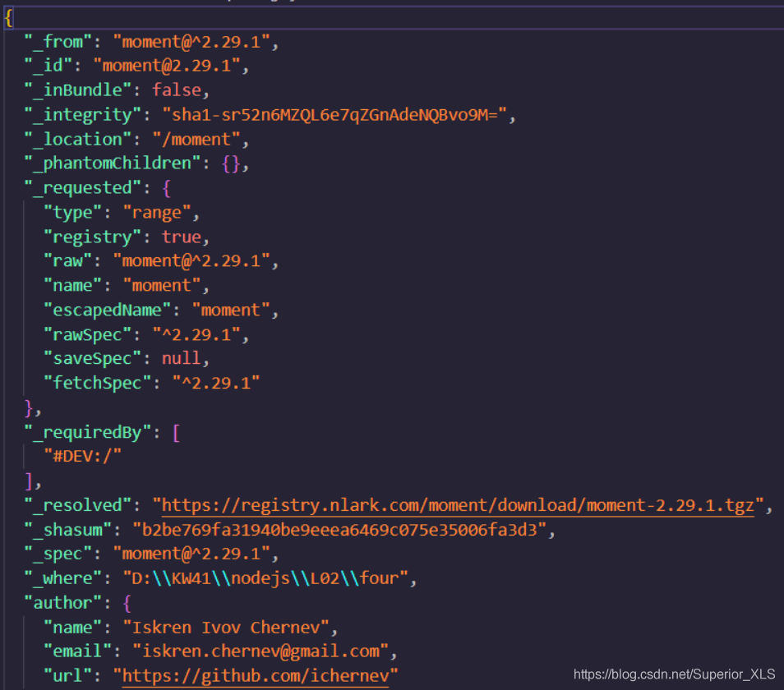Collapse the "author" object block
Screen dimensions: 784x690
[x=126, y=602]
